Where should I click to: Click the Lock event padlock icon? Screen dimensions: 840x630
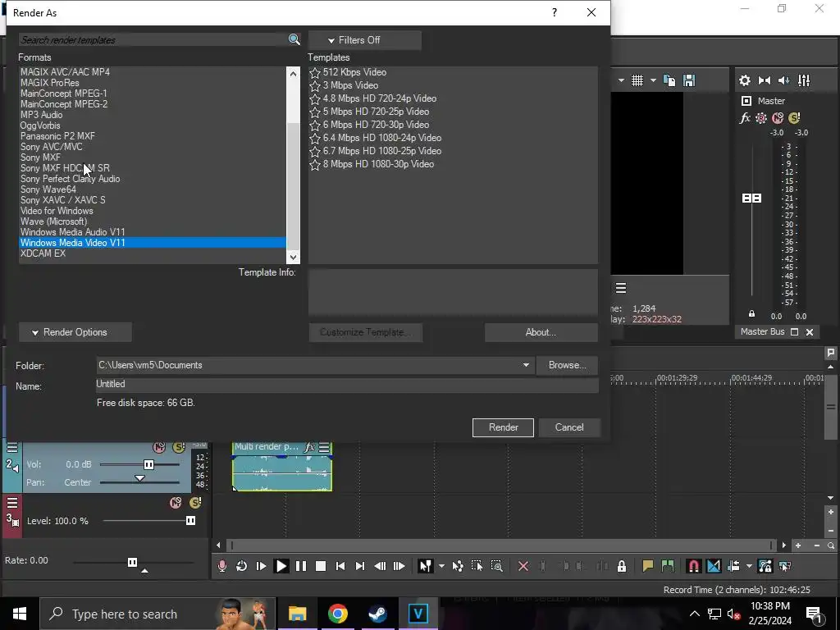[x=622, y=566]
